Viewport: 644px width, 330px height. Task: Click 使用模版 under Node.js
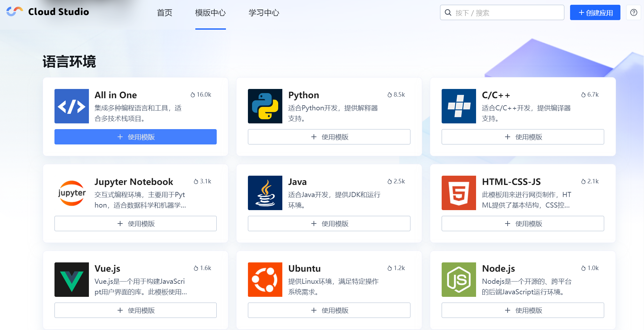click(523, 310)
